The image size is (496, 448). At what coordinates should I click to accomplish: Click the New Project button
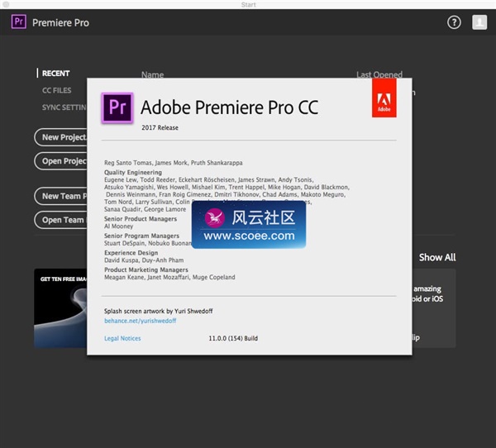(x=60, y=137)
